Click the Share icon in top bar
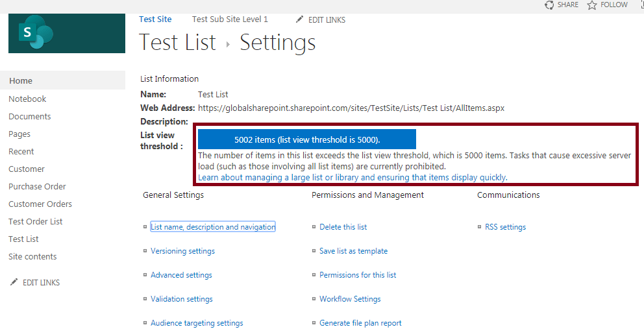 [x=549, y=5]
